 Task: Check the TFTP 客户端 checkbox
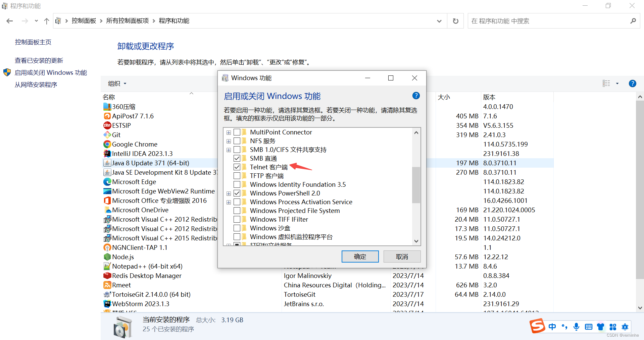[237, 176]
